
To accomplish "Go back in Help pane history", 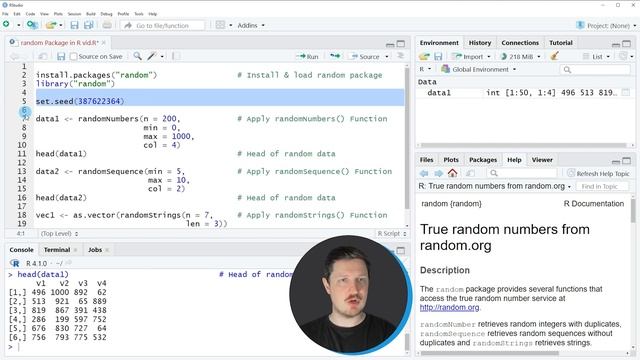I will pyautogui.click(x=424, y=173).
